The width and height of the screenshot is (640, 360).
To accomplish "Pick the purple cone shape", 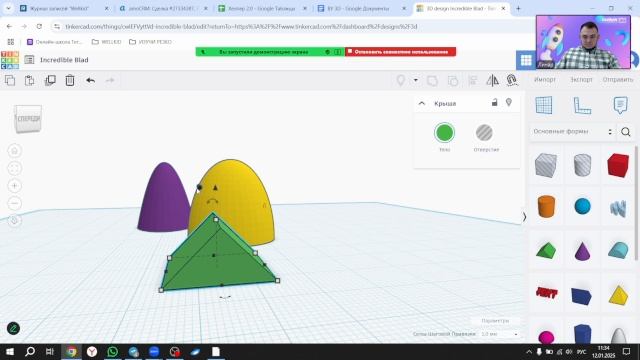I will (x=582, y=250).
